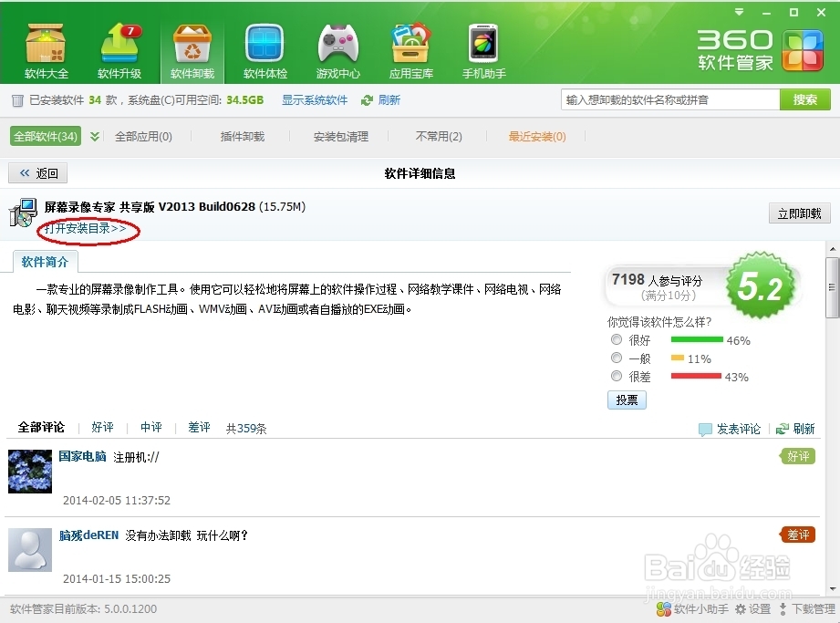
Task: Select the 很差 rating radio button
Action: [616, 376]
